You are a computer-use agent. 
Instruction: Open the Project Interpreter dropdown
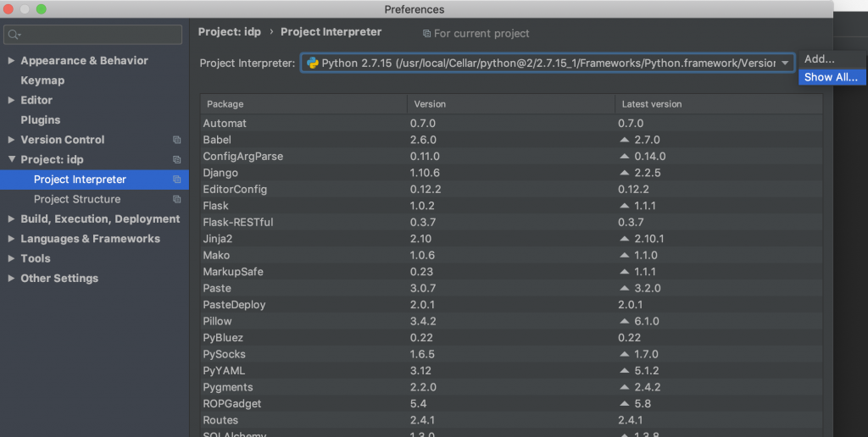(x=785, y=64)
